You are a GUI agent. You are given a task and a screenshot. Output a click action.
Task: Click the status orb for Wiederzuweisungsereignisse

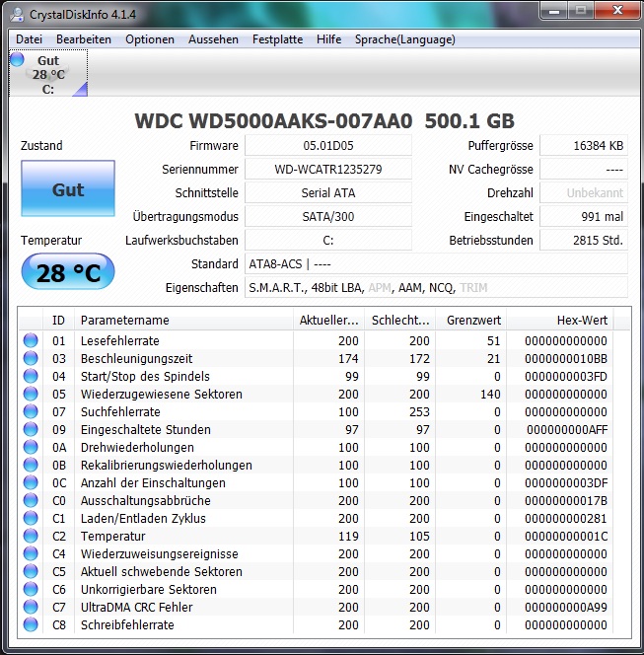click(x=31, y=553)
